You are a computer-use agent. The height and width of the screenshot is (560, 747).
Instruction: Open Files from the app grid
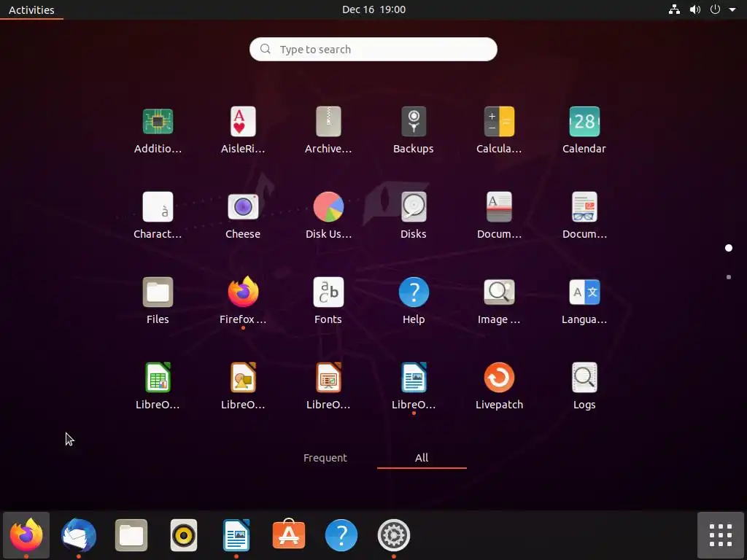click(158, 292)
